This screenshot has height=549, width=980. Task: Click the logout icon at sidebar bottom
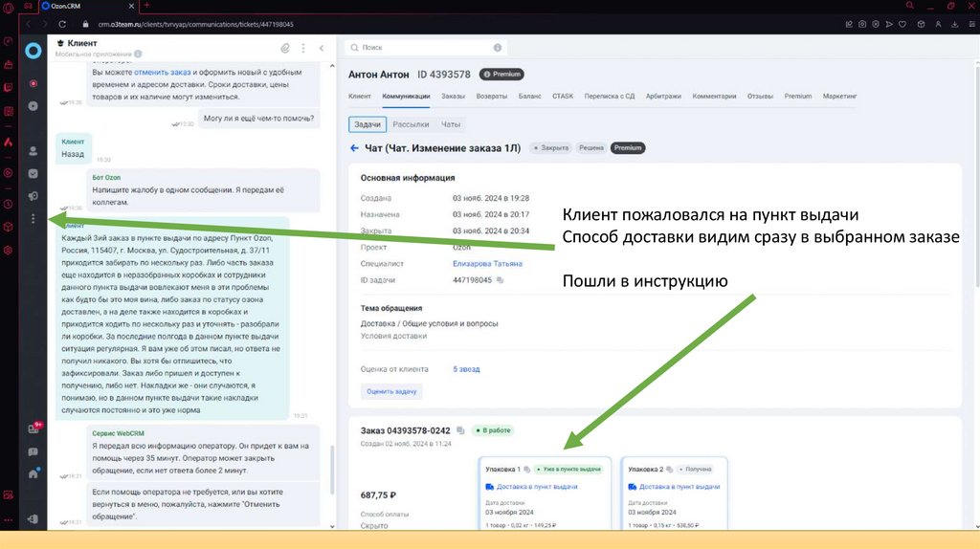tap(33, 518)
